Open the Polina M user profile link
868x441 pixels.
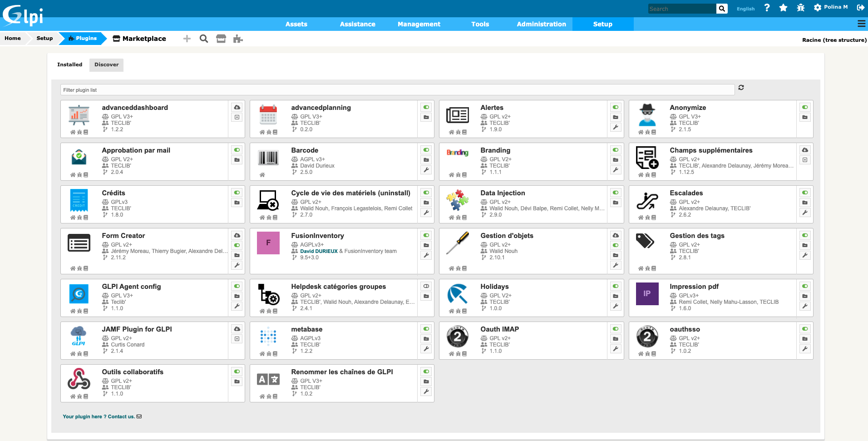836,7
